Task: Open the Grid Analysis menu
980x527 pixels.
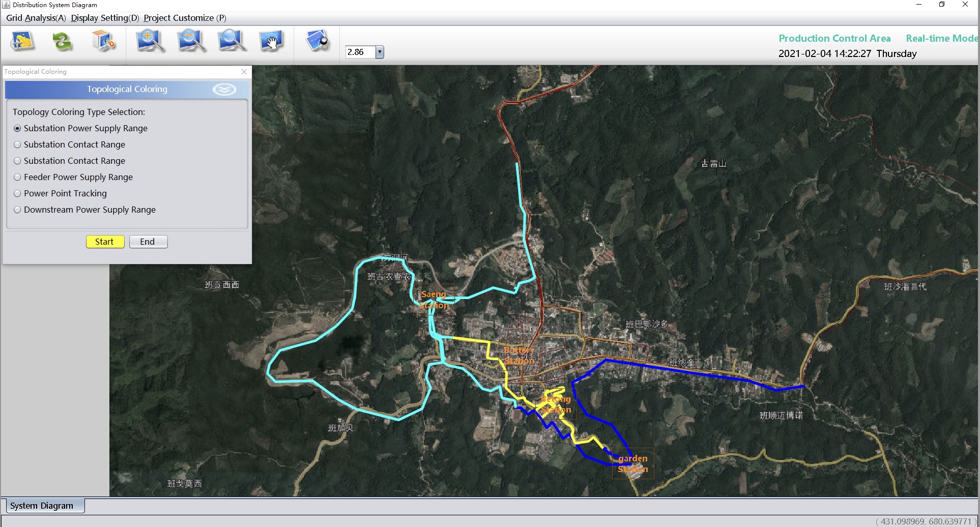Action: 36,18
